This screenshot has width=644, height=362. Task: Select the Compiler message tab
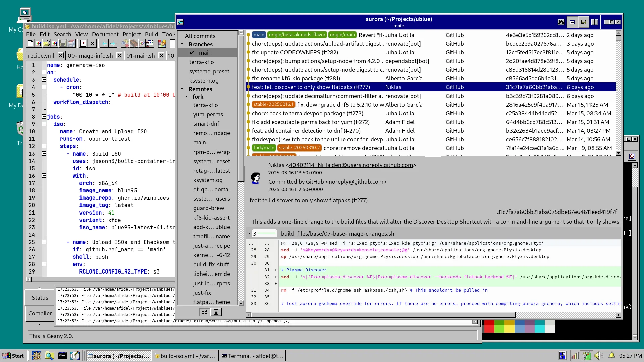point(40,313)
